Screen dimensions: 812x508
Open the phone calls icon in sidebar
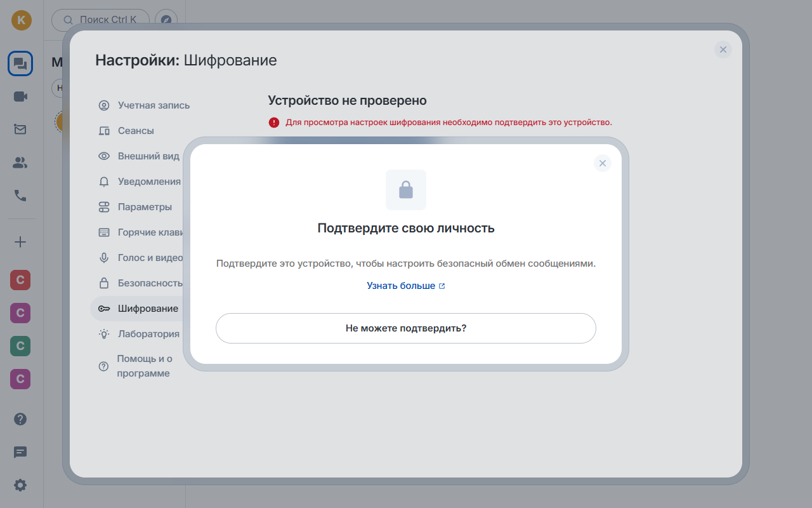click(x=20, y=196)
